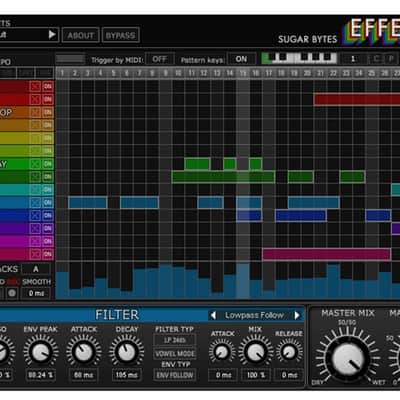This screenshot has width=400, height=400.
Task: Select step 9 in the sequencer header
Action: pos(165,73)
